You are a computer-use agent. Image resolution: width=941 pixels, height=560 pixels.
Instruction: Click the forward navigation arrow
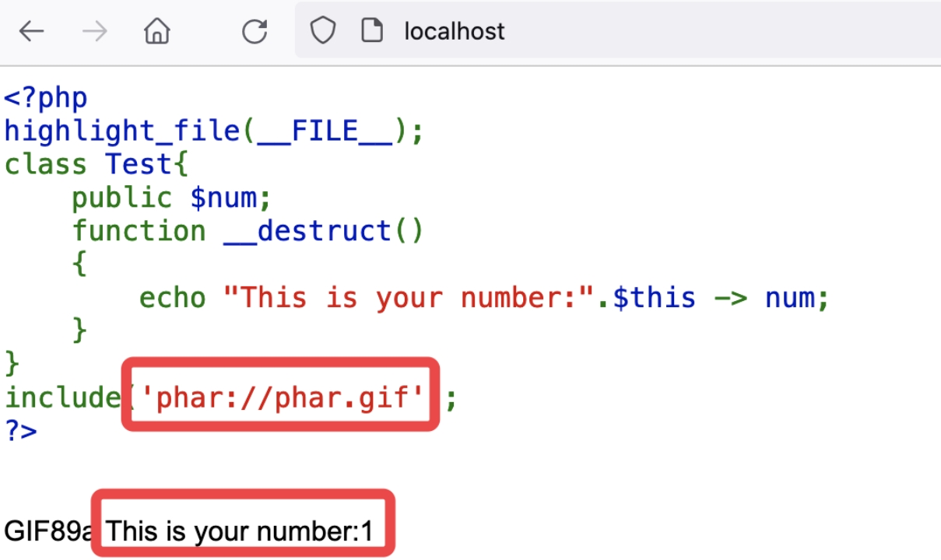click(x=94, y=32)
